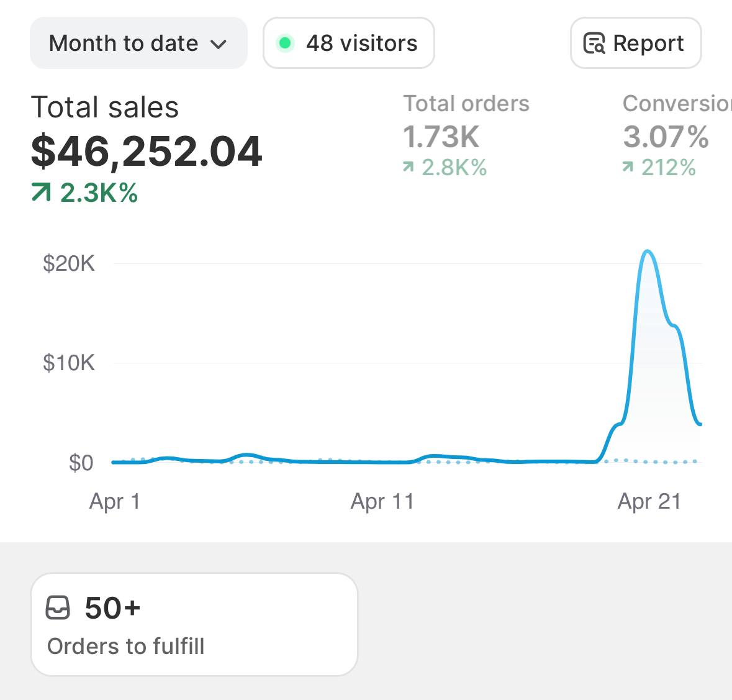Select the Apr 21 date on axis
The width and height of the screenshot is (732, 700).
[x=649, y=501]
